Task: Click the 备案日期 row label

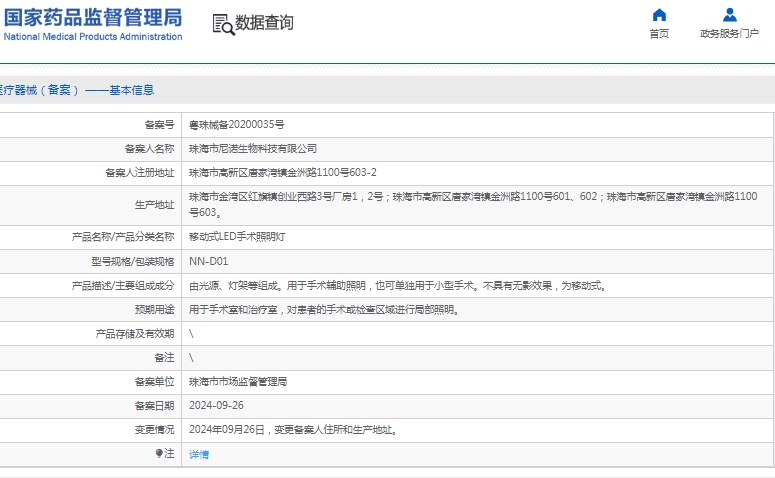Action: pos(154,405)
